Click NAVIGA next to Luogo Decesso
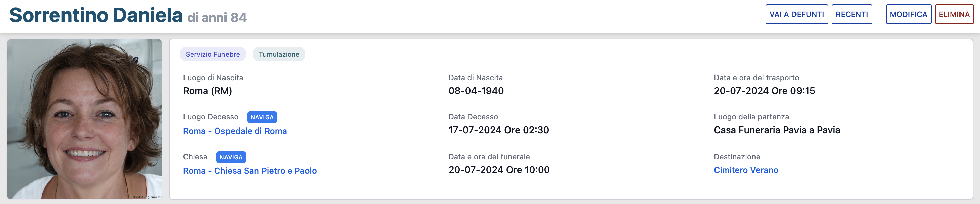 click(x=262, y=117)
